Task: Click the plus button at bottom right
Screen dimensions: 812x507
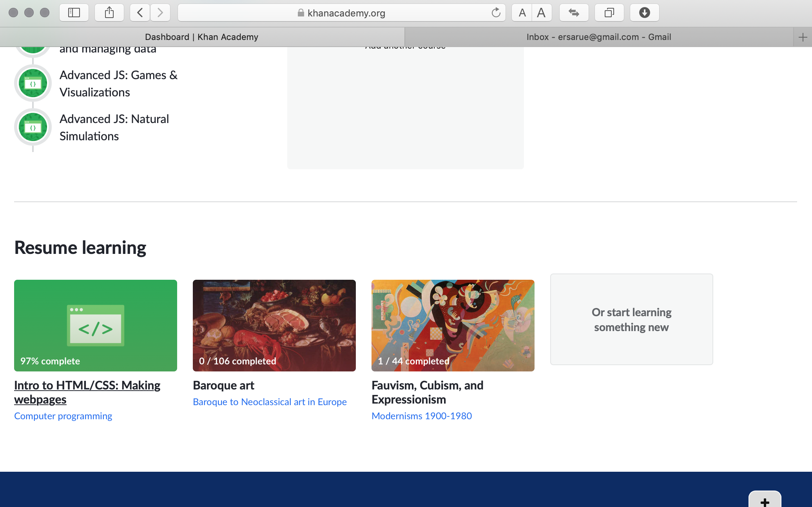Action: click(765, 499)
